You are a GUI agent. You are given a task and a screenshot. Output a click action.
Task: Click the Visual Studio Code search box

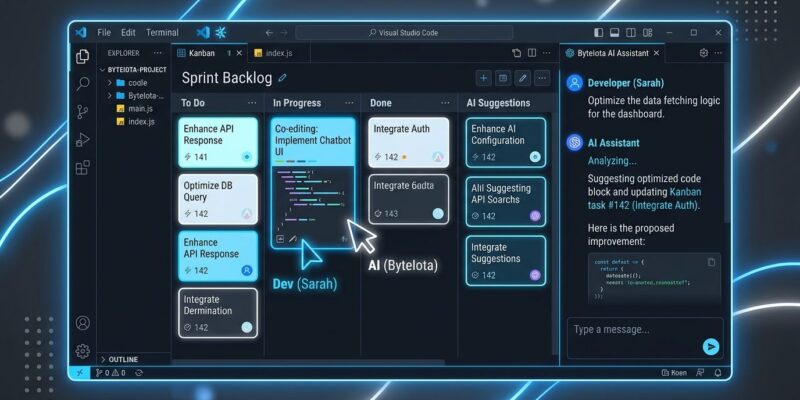point(404,33)
